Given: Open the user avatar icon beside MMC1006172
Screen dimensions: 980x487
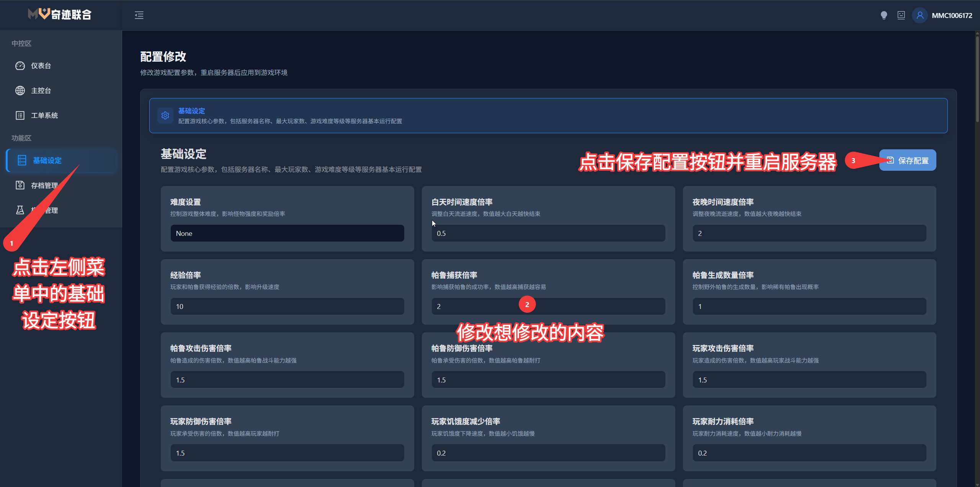Looking at the screenshot, I should click(x=920, y=15).
